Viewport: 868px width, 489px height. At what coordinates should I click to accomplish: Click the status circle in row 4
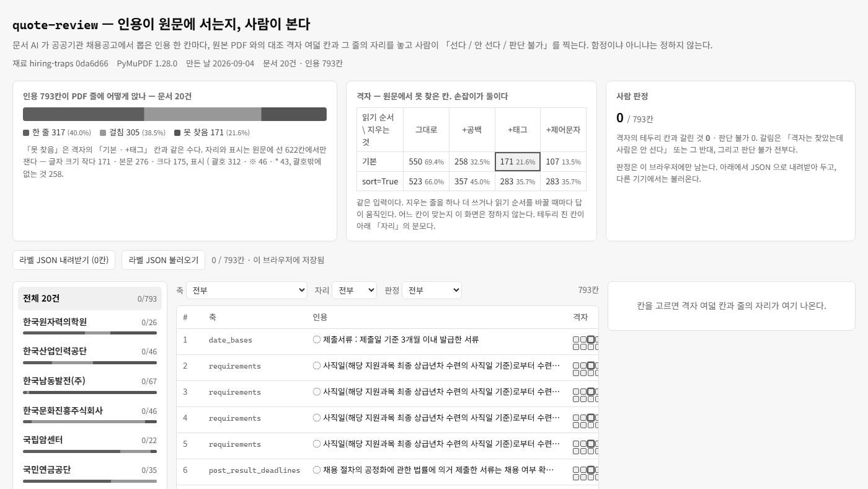(317, 418)
